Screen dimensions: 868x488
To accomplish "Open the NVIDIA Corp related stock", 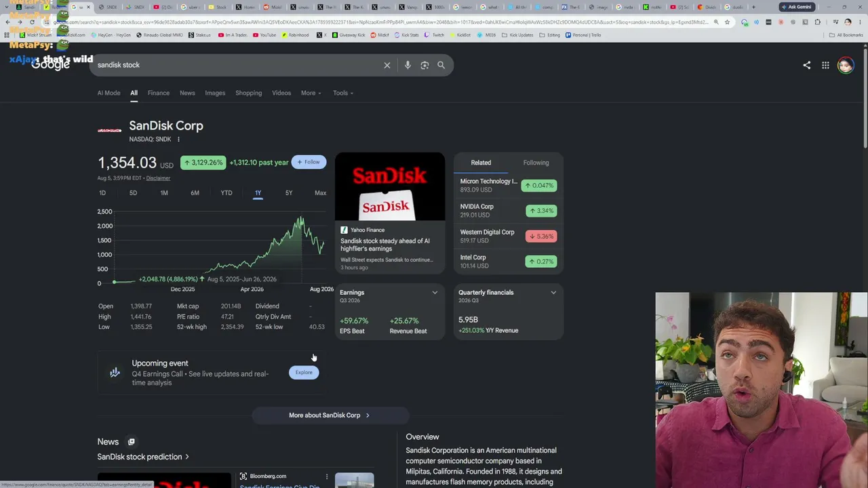I will tap(509, 211).
